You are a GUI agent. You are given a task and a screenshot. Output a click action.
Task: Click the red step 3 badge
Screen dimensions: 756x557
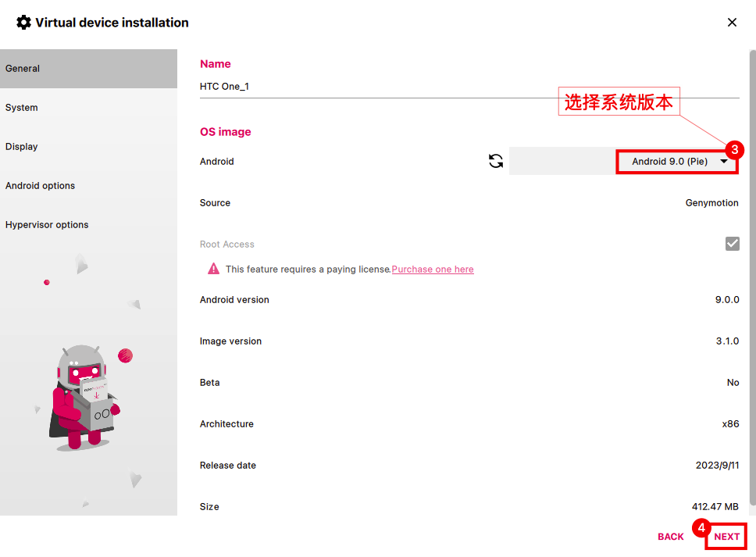[733, 149]
